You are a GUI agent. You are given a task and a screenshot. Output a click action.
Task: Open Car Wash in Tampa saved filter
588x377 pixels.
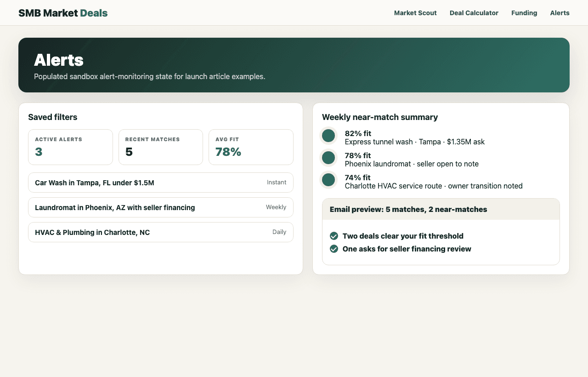(161, 183)
